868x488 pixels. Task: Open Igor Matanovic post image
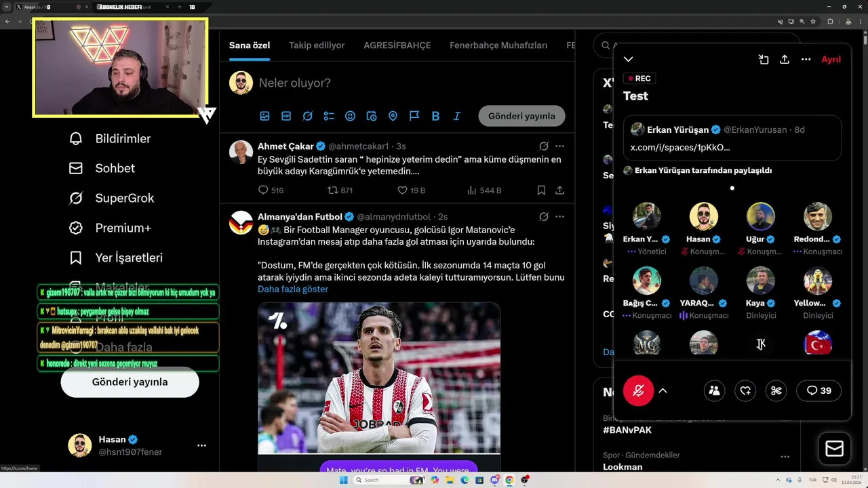pos(379,378)
